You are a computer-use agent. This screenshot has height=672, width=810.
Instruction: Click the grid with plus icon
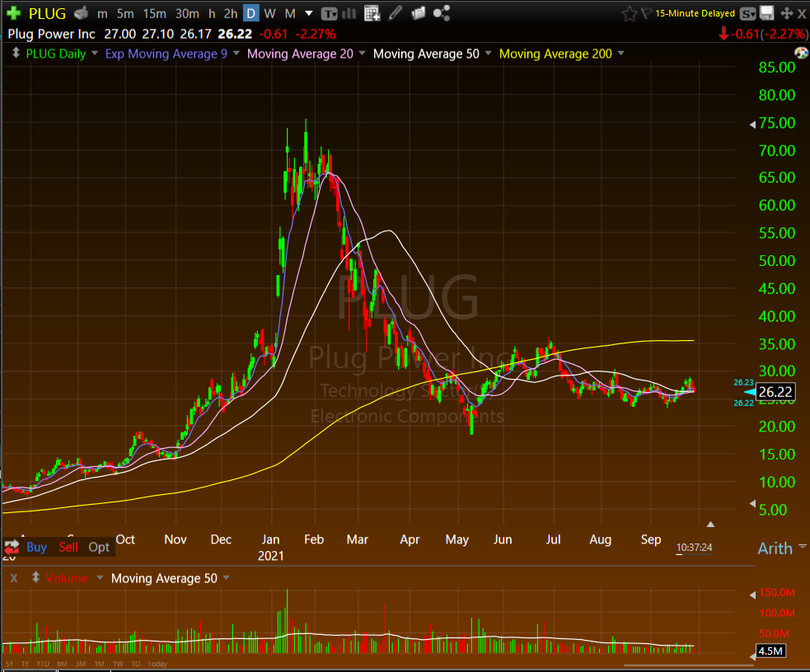[x=372, y=13]
